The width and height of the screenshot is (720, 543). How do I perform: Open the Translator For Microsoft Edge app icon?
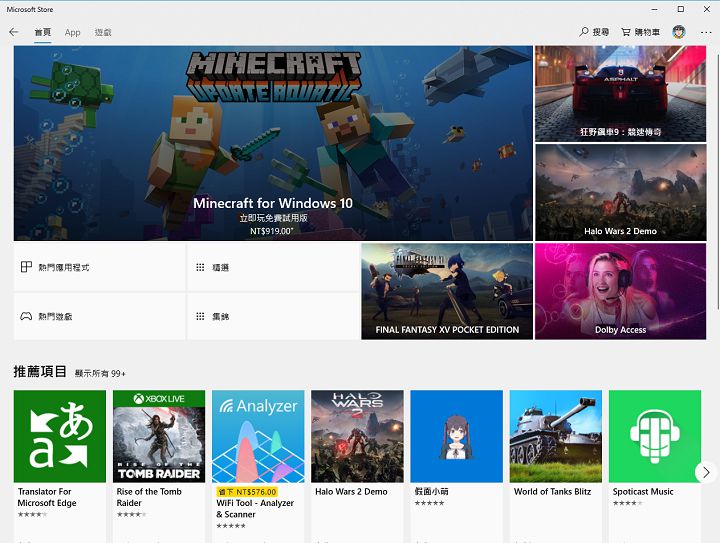point(60,436)
